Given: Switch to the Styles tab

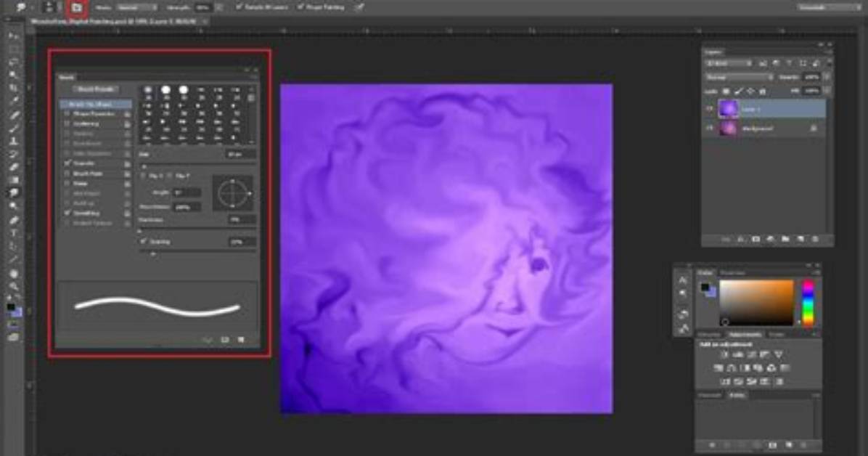Looking at the screenshot, I should [777, 335].
